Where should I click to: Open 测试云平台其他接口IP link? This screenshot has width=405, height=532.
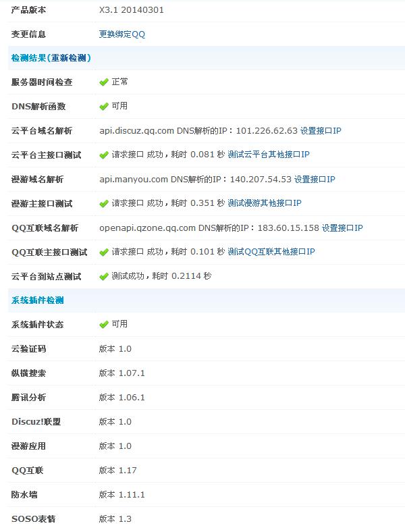(x=268, y=155)
